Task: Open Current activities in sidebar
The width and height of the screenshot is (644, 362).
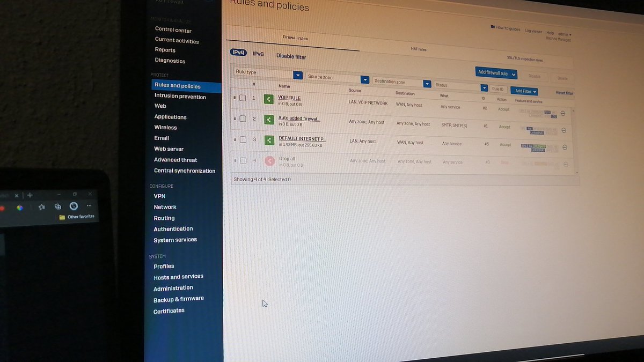Action: tap(177, 40)
